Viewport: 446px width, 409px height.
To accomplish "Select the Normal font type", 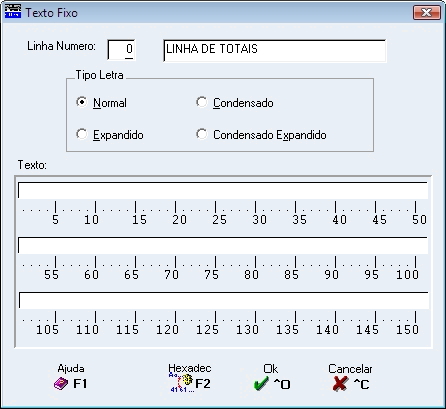I will (81, 102).
